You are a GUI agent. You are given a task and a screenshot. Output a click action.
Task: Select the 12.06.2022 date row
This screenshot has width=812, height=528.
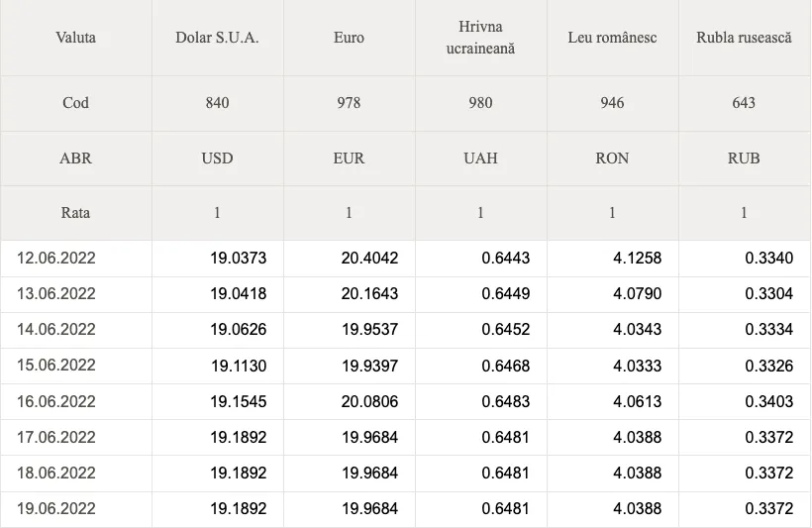coord(405,258)
